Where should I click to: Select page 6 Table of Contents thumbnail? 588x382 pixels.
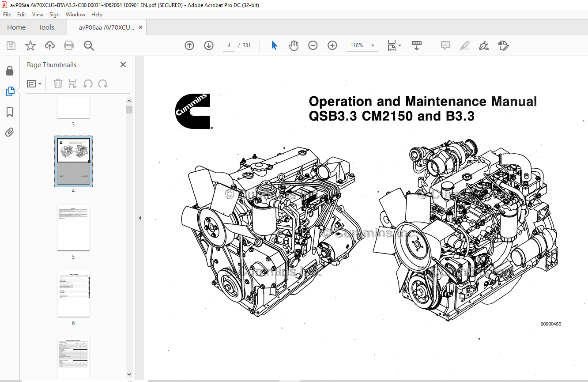73,294
